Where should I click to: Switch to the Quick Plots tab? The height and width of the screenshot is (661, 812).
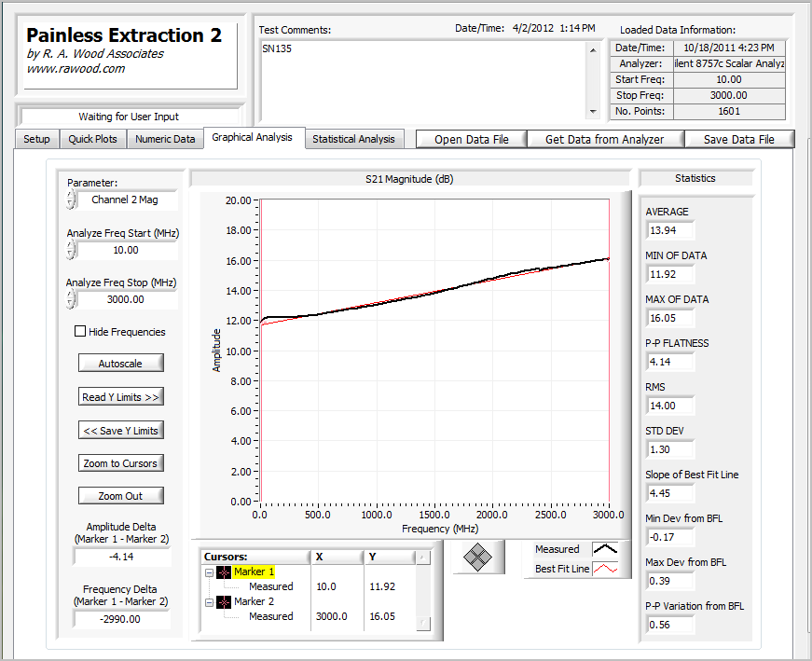point(92,139)
